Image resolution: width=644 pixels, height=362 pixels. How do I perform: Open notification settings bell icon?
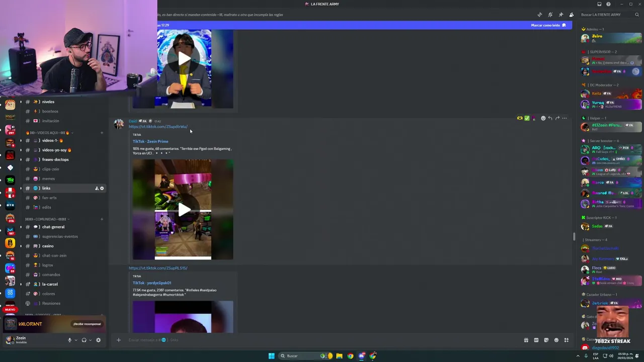550,15
